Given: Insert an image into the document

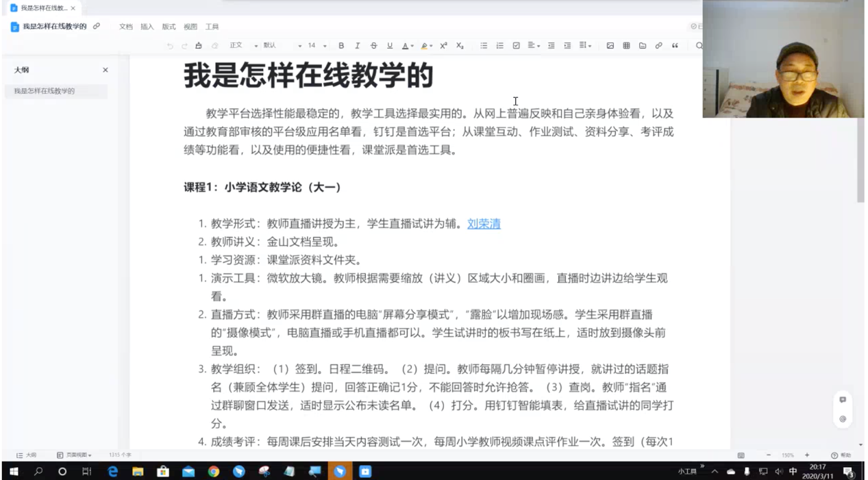Looking at the screenshot, I should pos(610,46).
